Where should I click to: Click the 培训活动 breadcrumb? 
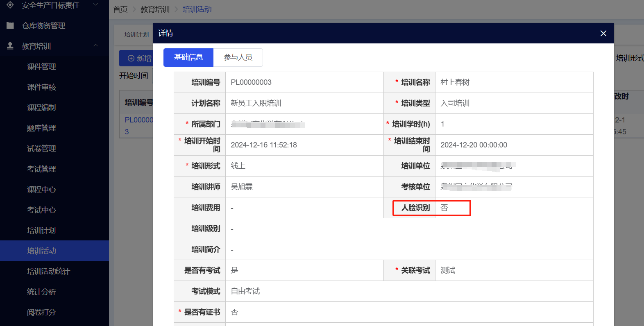tap(197, 9)
